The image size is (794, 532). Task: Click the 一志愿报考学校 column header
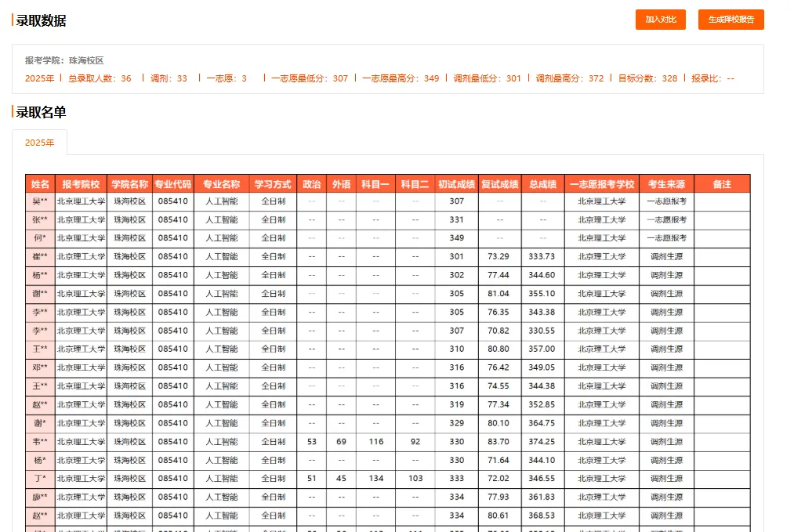click(602, 184)
